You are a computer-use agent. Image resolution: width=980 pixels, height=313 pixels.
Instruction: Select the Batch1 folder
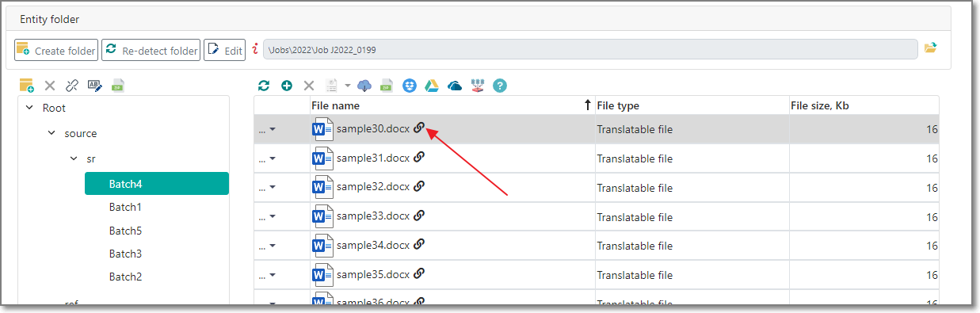pos(125,207)
